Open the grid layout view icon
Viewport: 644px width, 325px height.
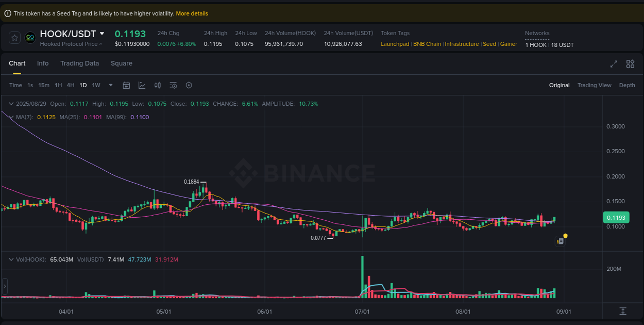click(630, 64)
